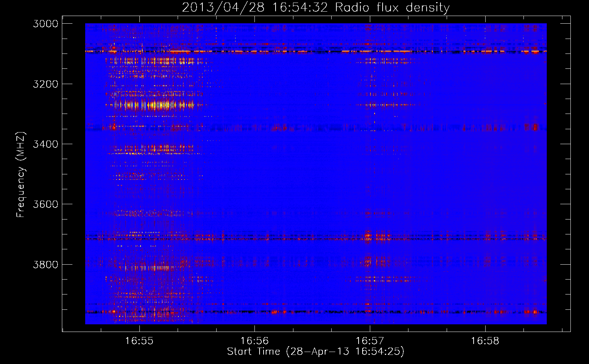Click the '3800' frequency axis label
The width and height of the screenshot is (589, 364).
coord(46,264)
